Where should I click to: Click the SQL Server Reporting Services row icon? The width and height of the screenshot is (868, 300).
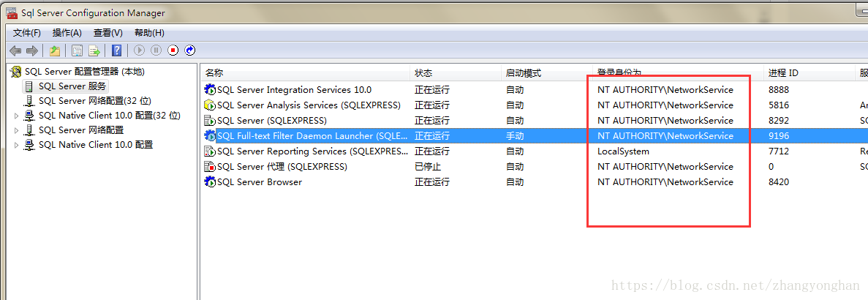point(210,151)
